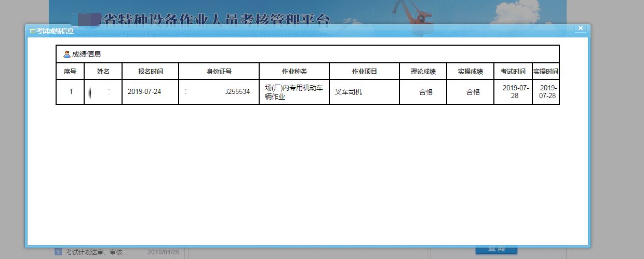
Task: Select the 叉车司机 cell
Action: [365, 92]
